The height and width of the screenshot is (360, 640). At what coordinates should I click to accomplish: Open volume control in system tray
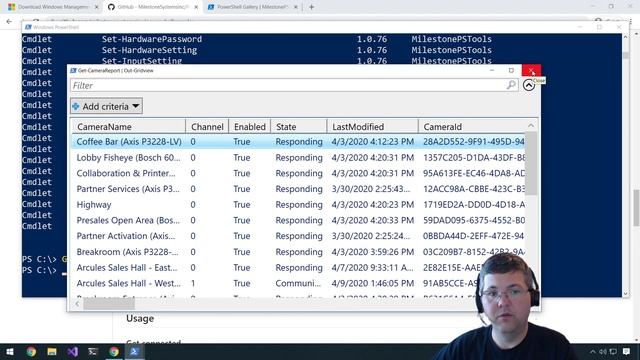[x=603, y=351]
